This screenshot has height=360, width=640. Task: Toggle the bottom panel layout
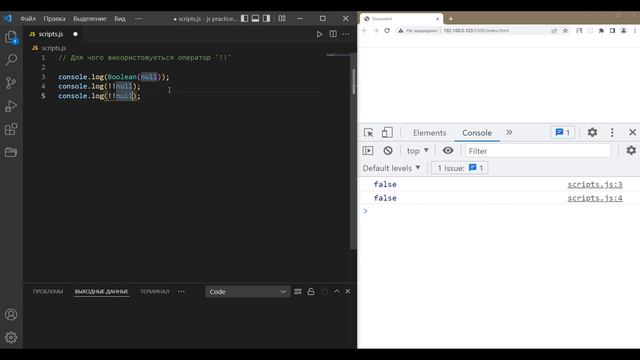tap(256, 18)
